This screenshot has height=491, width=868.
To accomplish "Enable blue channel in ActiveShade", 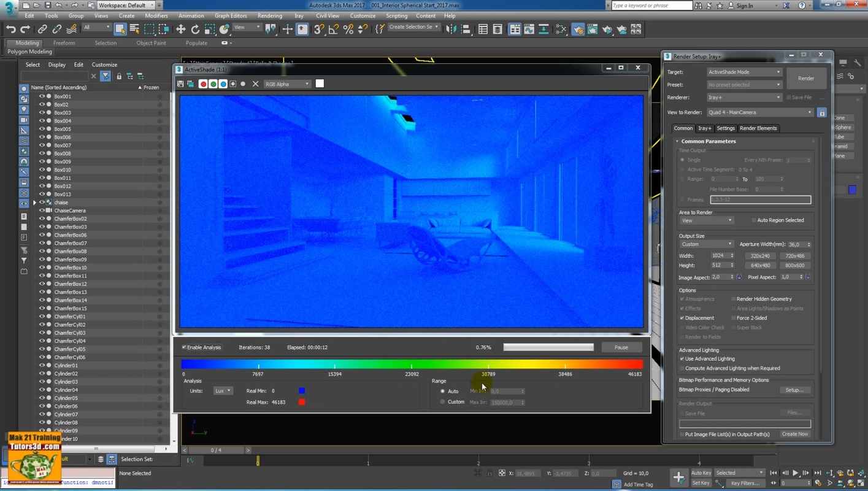I will (223, 84).
